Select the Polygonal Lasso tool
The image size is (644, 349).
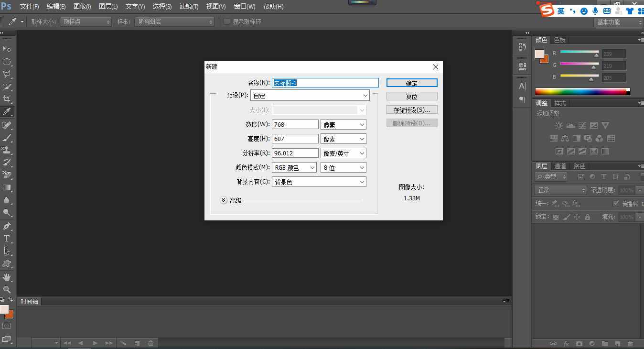(7, 74)
